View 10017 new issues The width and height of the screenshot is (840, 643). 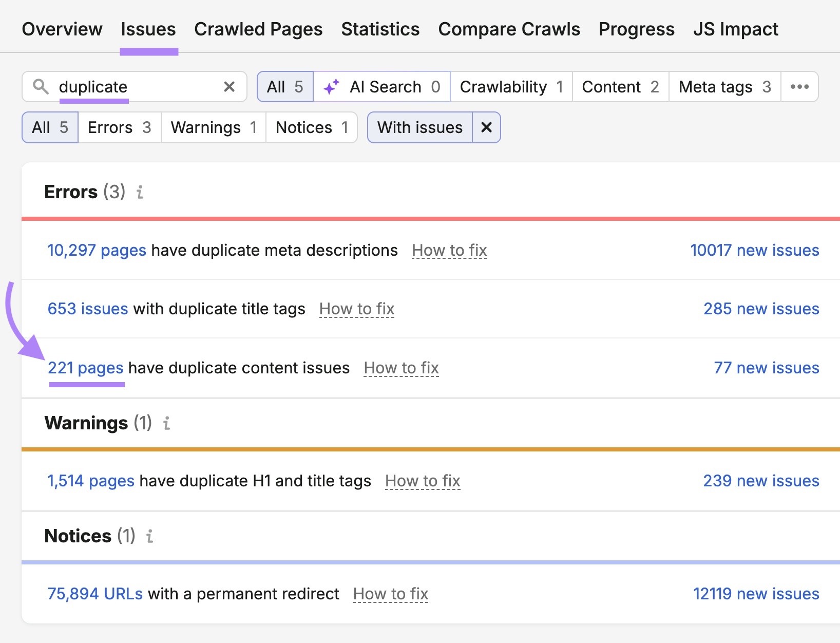754,250
